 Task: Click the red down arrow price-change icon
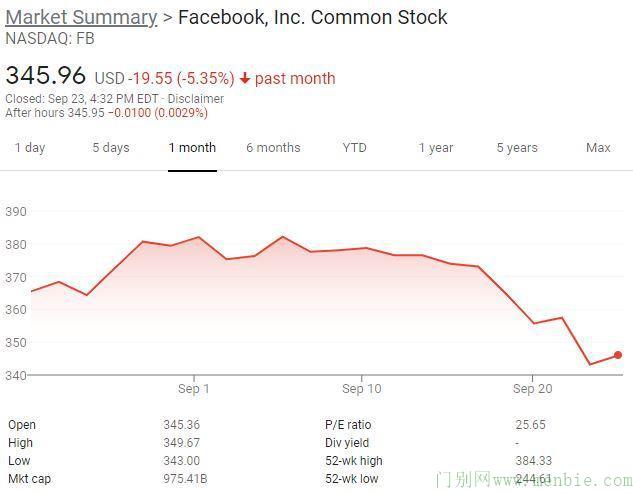pyautogui.click(x=245, y=79)
